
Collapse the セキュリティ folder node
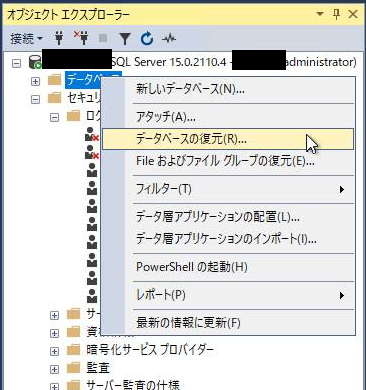pyautogui.click(x=35, y=99)
